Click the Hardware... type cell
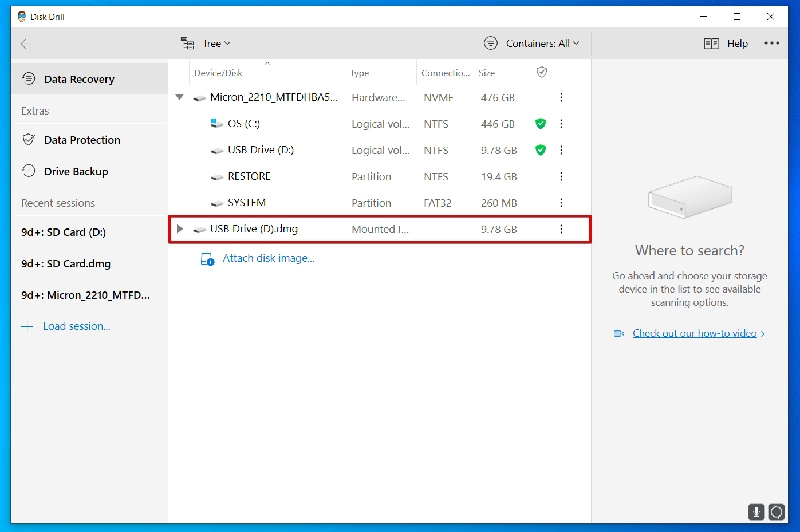This screenshot has width=800, height=532. [379, 98]
